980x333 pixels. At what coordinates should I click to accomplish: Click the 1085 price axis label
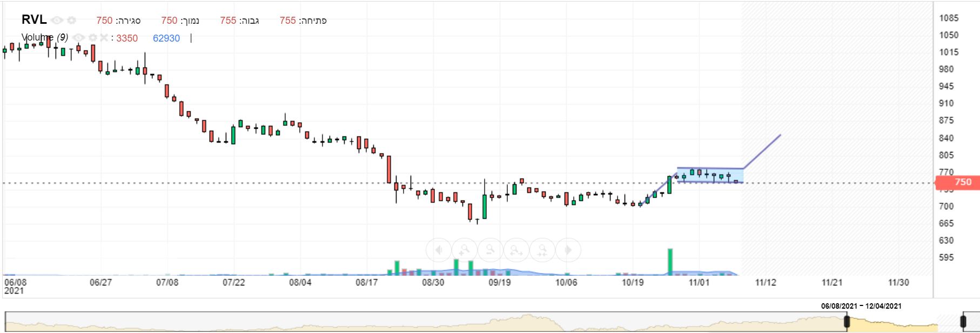click(949, 18)
